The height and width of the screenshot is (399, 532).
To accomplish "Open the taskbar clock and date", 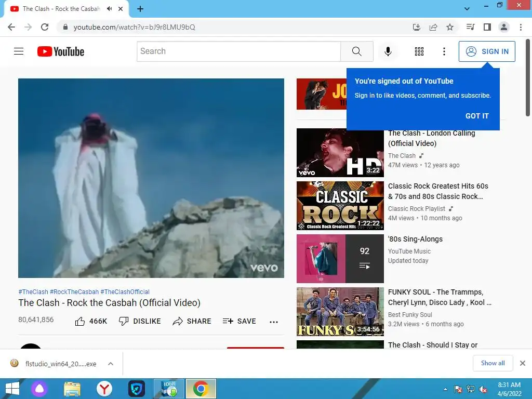I will (509, 389).
